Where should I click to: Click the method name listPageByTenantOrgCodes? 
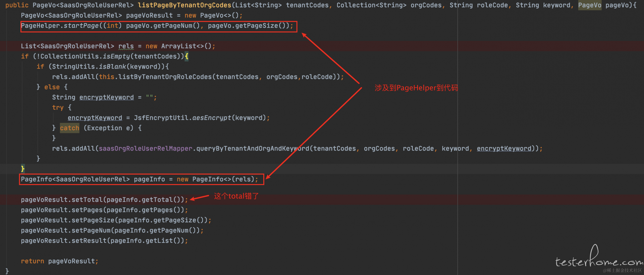tap(184, 5)
